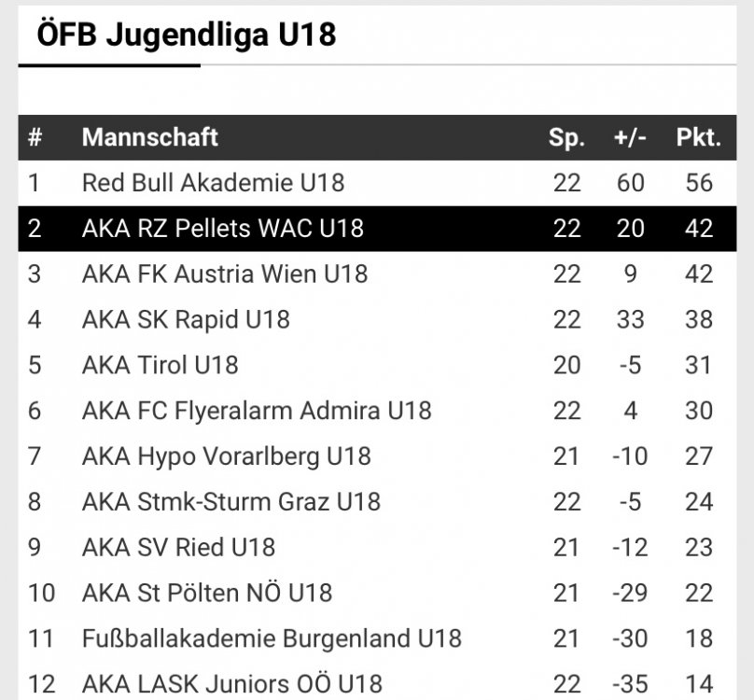Click the 60 goal difference value in the first row

(631, 183)
